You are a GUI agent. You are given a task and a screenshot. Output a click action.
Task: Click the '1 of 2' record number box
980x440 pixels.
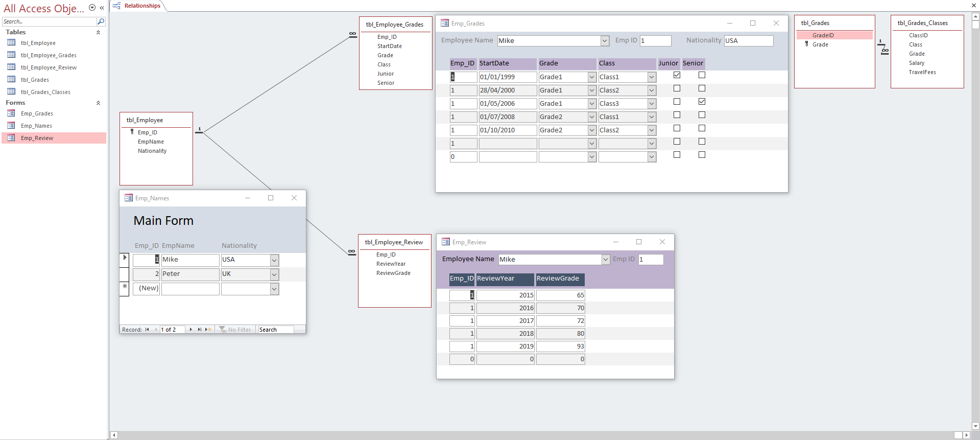pyautogui.click(x=172, y=330)
